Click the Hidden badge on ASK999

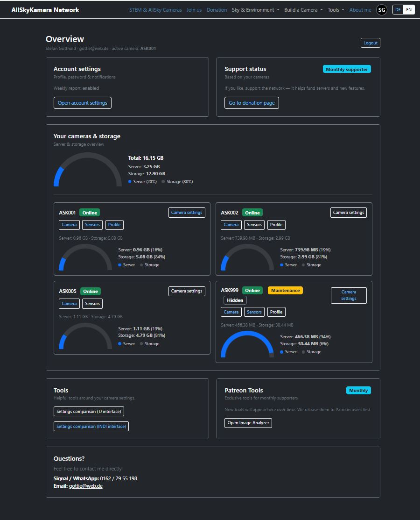[x=235, y=300]
